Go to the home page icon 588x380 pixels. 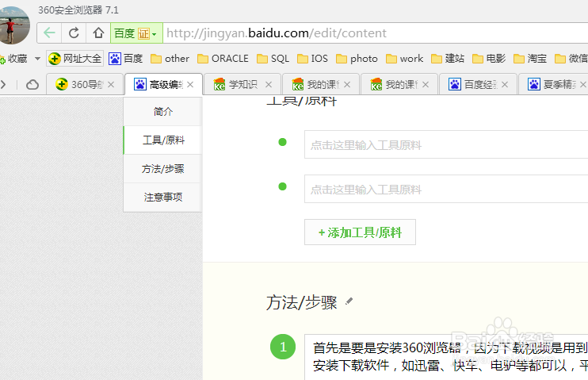(98, 33)
